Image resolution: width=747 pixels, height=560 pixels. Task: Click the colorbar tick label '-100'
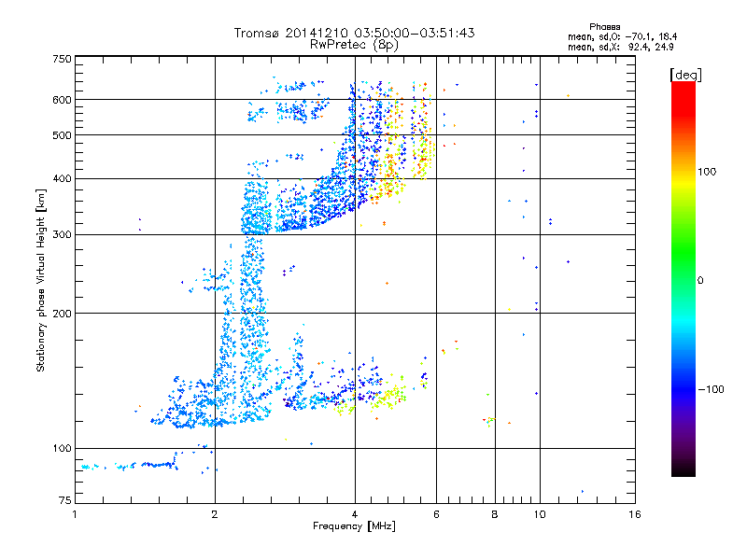pyautogui.click(x=712, y=389)
